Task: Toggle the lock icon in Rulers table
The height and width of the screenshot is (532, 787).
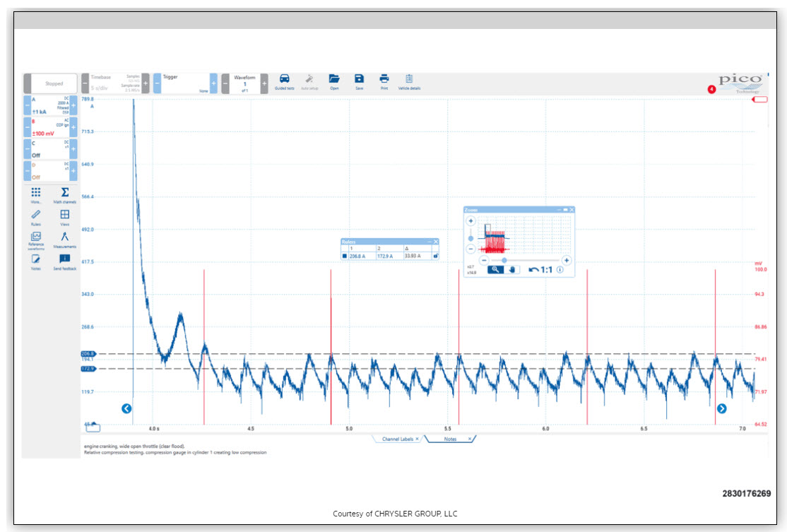Action: (435, 256)
